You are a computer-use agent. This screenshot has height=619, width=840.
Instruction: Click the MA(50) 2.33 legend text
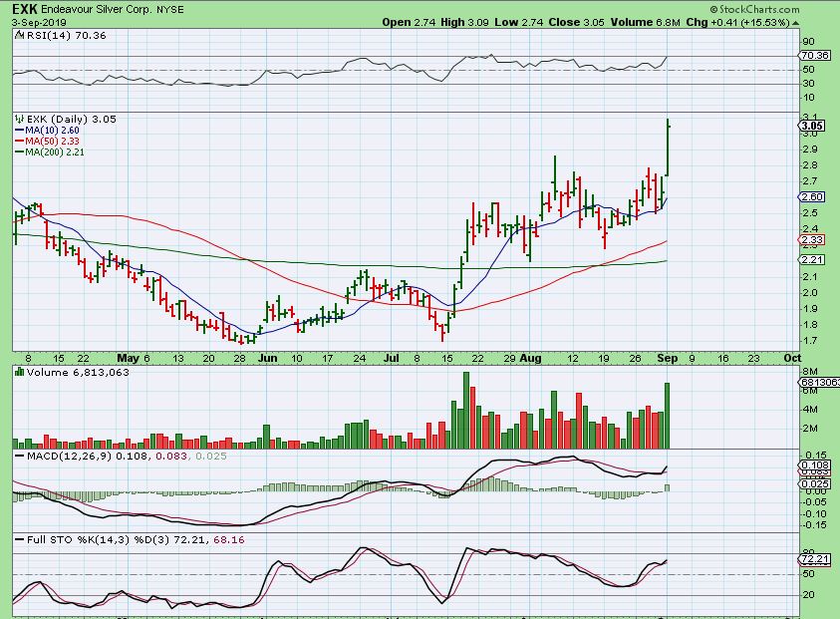[x=52, y=141]
